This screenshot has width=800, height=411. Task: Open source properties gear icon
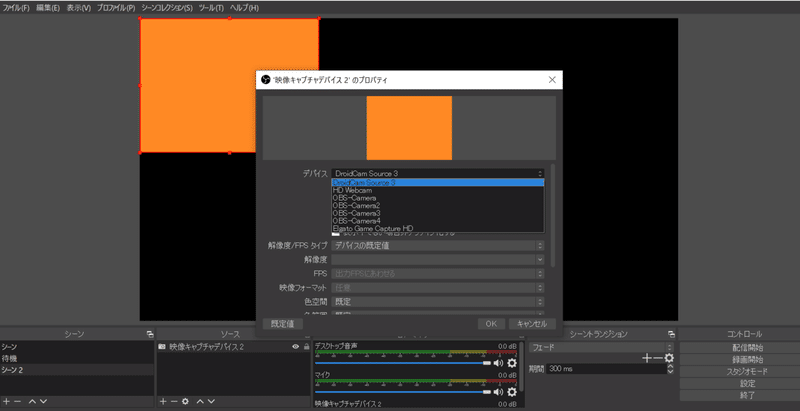(185, 401)
